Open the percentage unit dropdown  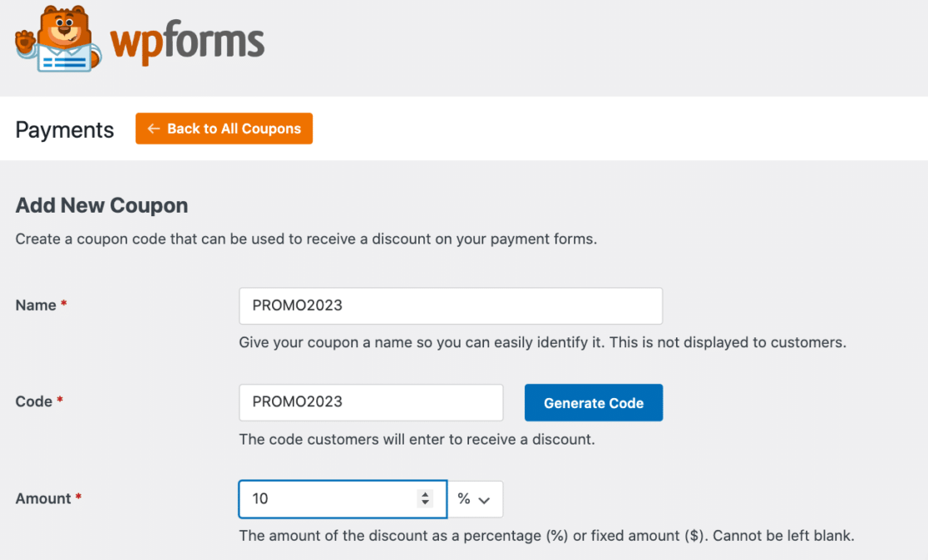click(x=476, y=499)
